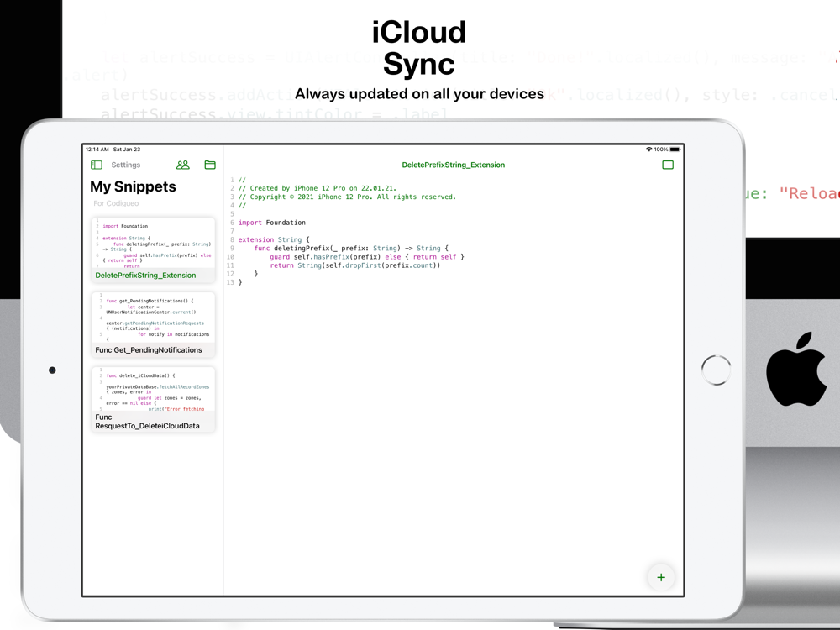Select the DeletePrefixString_Extension snippet card

153,249
